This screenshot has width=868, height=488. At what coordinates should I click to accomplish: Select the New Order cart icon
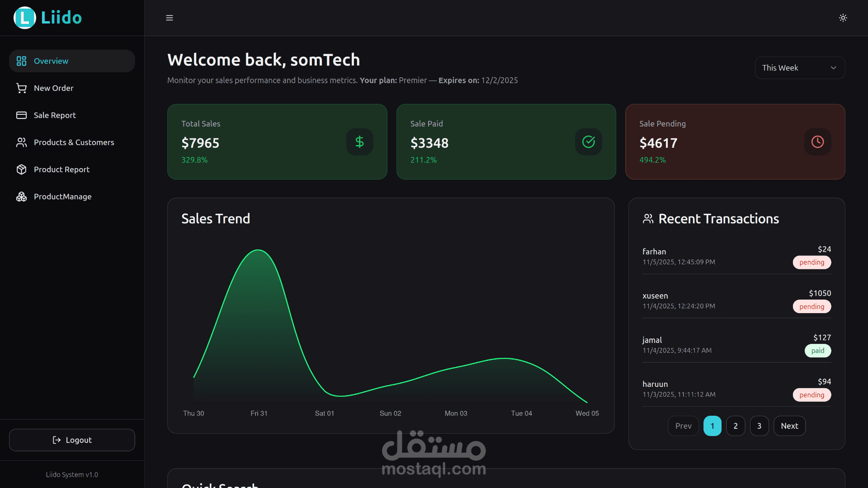21,88
